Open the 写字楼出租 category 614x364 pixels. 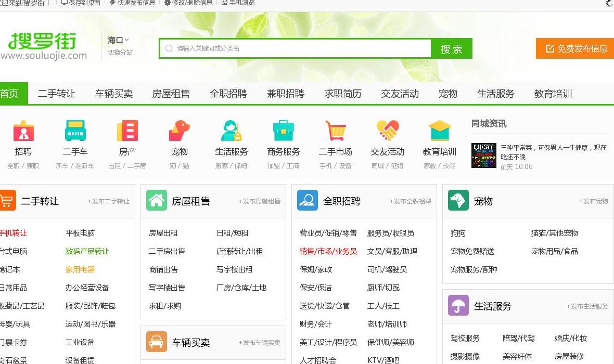235,269
